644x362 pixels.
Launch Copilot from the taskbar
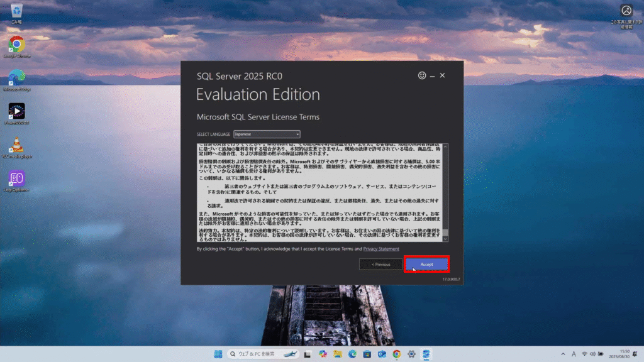[323, 354]
